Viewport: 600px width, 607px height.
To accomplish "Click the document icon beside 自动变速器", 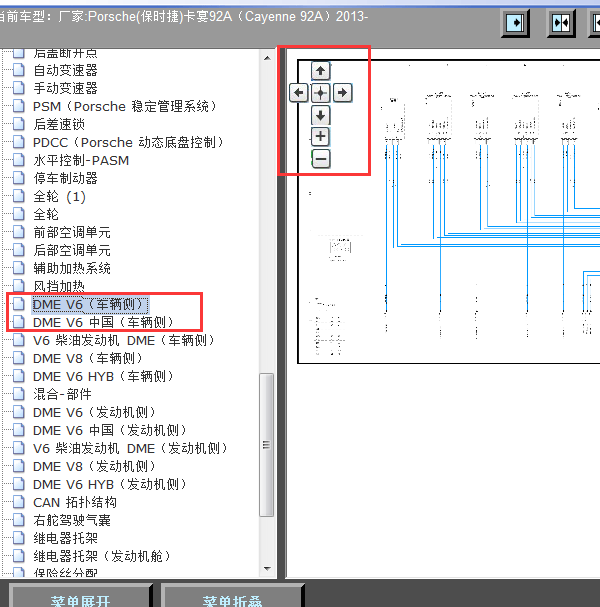I will tap(19, 70).
